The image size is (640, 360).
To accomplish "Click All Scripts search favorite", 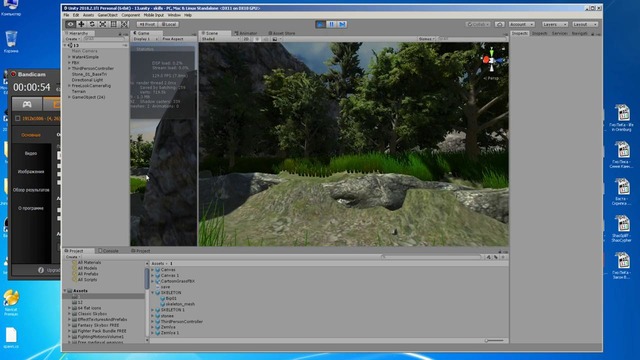I will coord(84,280).
